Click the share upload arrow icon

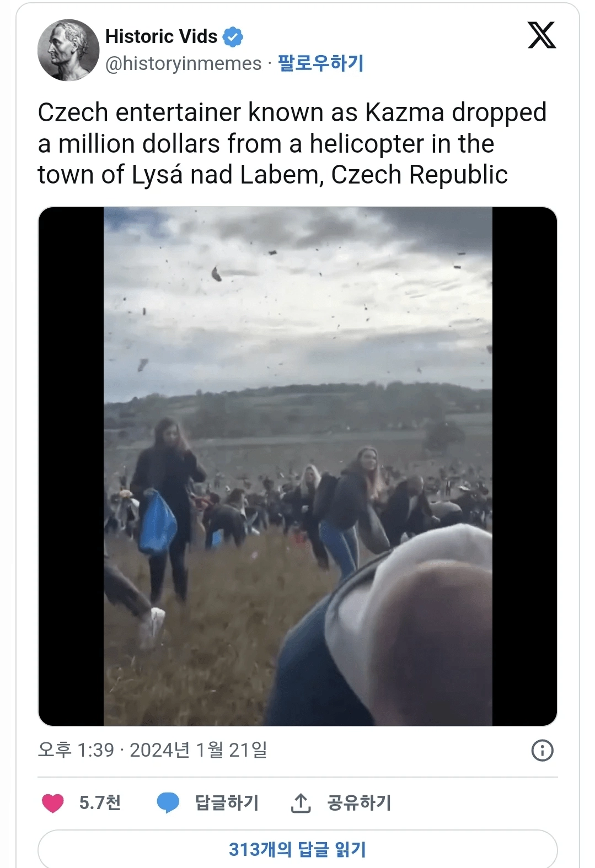(x=301, y=803)
